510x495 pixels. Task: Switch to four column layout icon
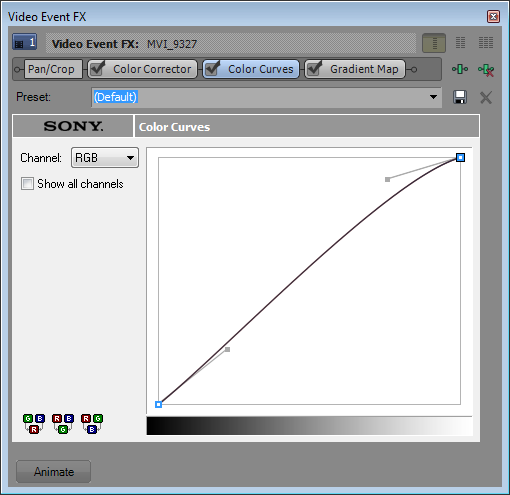click(486, 43)
